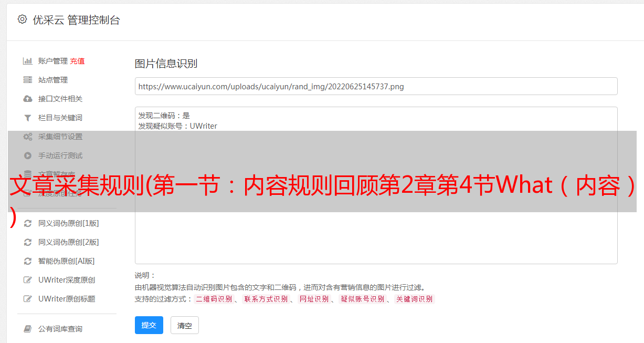Click the refresh icon for 智能伪原创[AI版]

(x=28, y=261)
